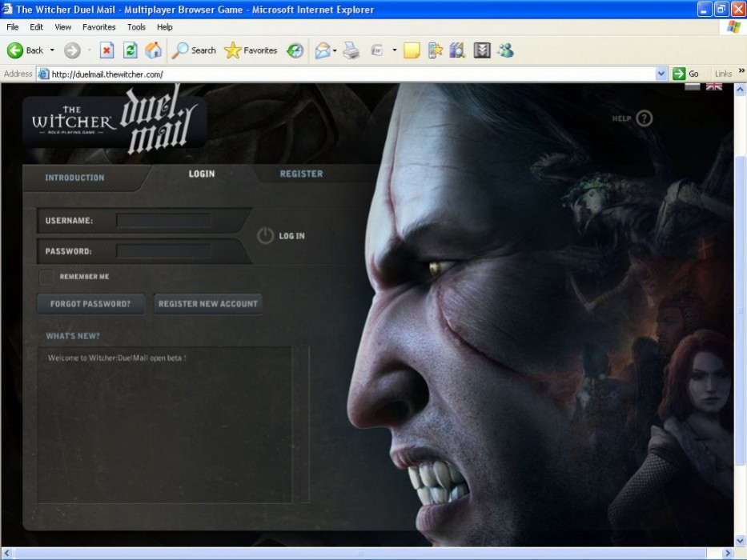Open the Edit menu
This screenshot has height=560, width=747.
36,27
